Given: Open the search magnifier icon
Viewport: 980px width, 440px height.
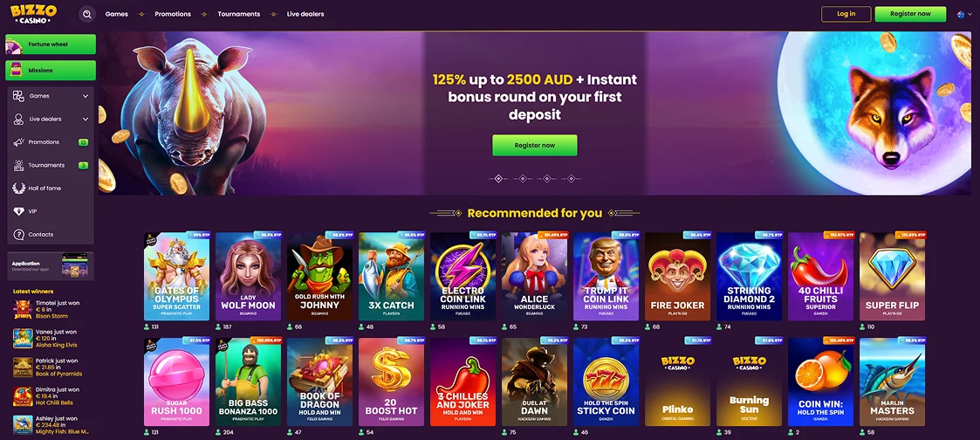Looking at the screenshot, I should (x=87, y=14).
